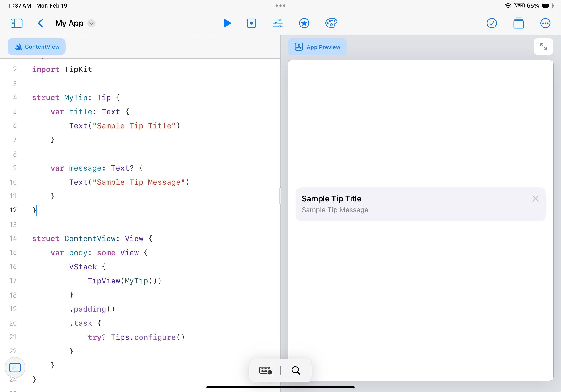Open the star badge library icon
This screenshot has height=392, width=561.
click(x=304, y=23)
